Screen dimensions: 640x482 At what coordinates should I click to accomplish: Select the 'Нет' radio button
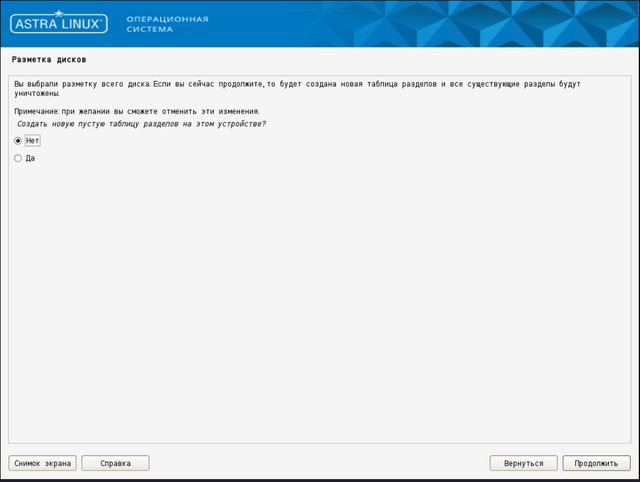pyautogui.click(x=18, y=141)
